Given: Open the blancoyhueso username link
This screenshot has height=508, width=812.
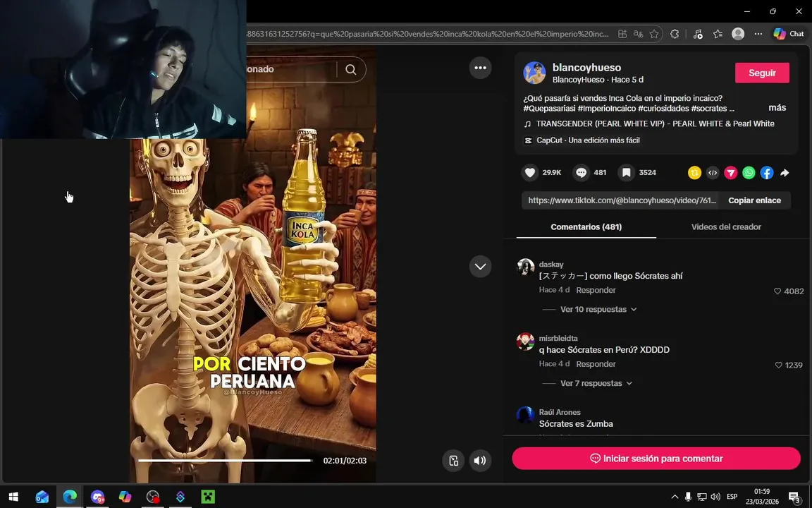Looking at the screenshot, I should (586, 68).
